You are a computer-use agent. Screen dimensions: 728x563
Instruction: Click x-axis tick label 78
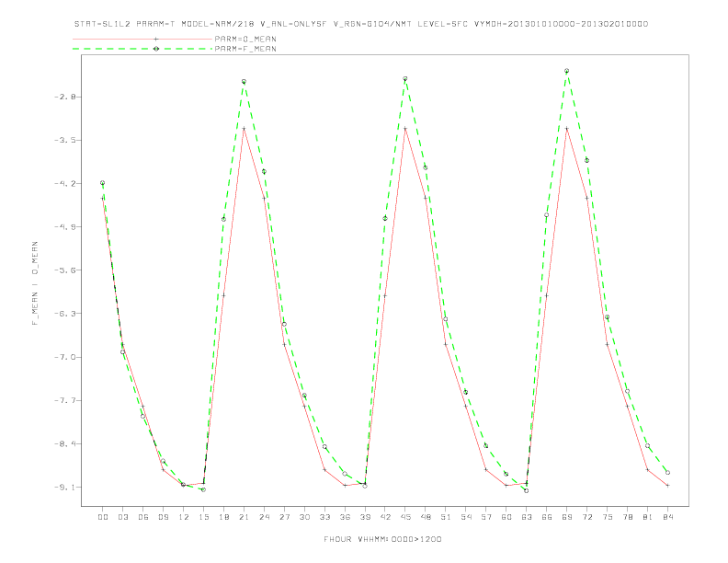tap(627, 517)
